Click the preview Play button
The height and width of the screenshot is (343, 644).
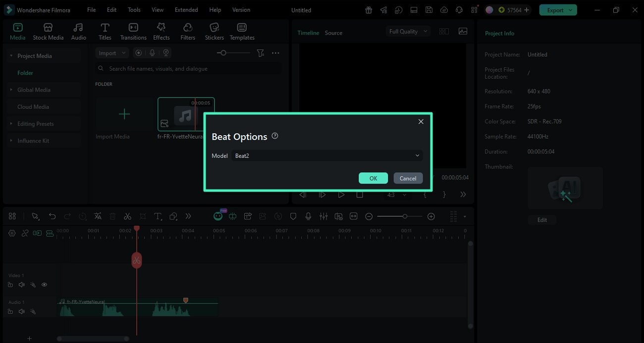click(x=341, y=195)
